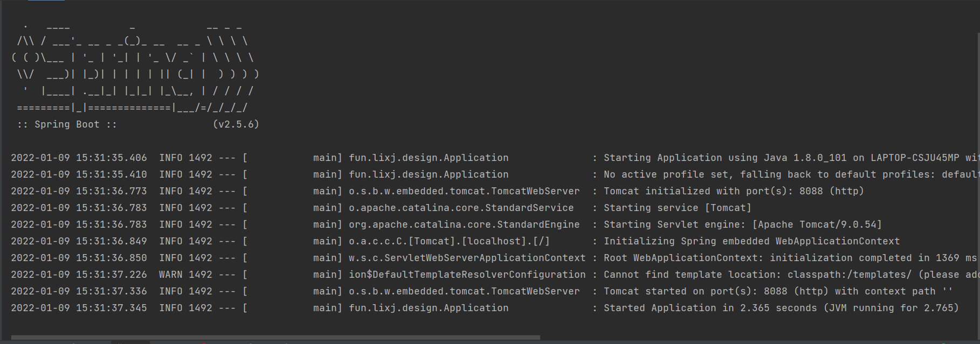Click the 'Starting service [Tomcat]' message

(677, 208)
